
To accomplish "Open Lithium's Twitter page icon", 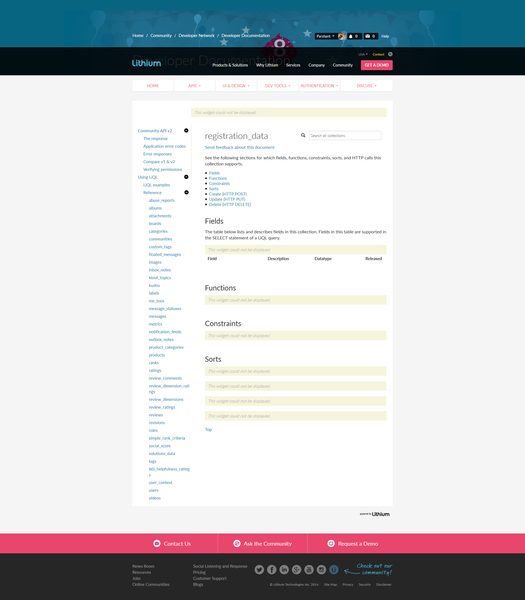I will click(x=259, y=570).
